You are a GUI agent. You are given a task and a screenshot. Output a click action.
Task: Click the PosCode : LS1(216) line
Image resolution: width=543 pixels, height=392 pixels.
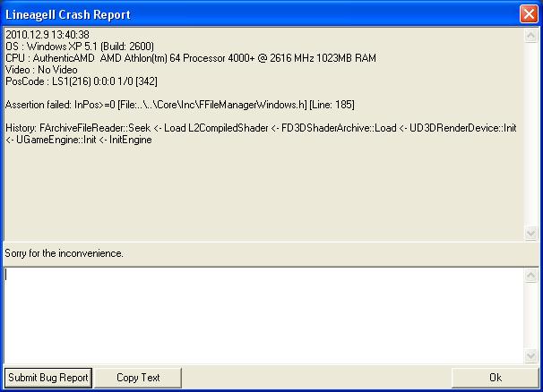(x=82, y=81)
